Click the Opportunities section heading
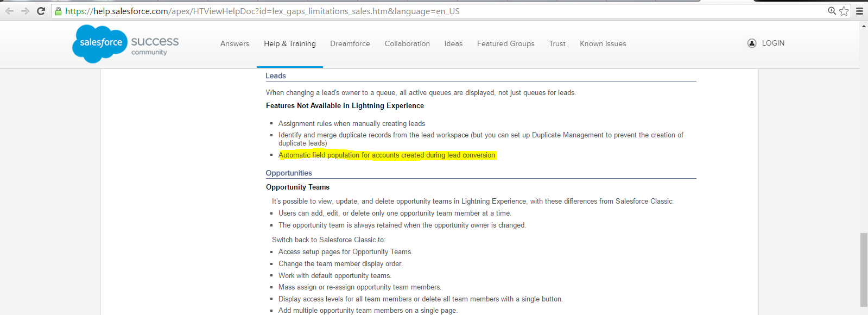The width and height of the screenshot is (868, 315). (289, 173)
